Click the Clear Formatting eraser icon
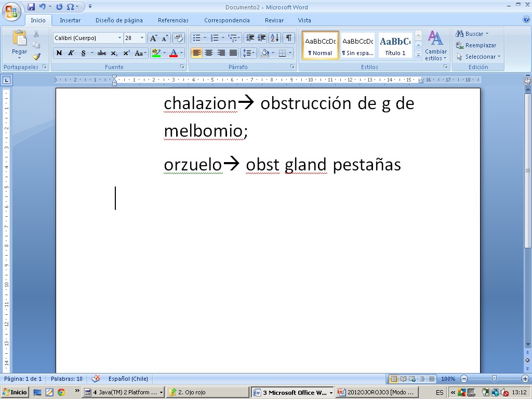532x399 pixels. (179, 38)
